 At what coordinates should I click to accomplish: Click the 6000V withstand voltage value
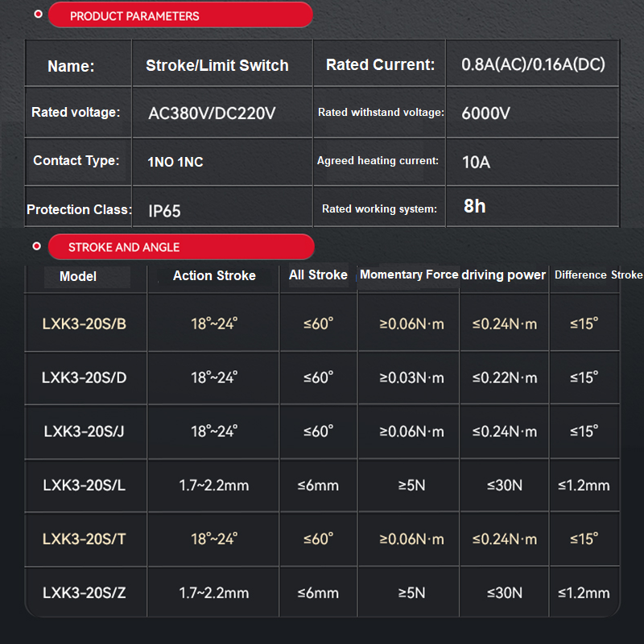[485, 114]
